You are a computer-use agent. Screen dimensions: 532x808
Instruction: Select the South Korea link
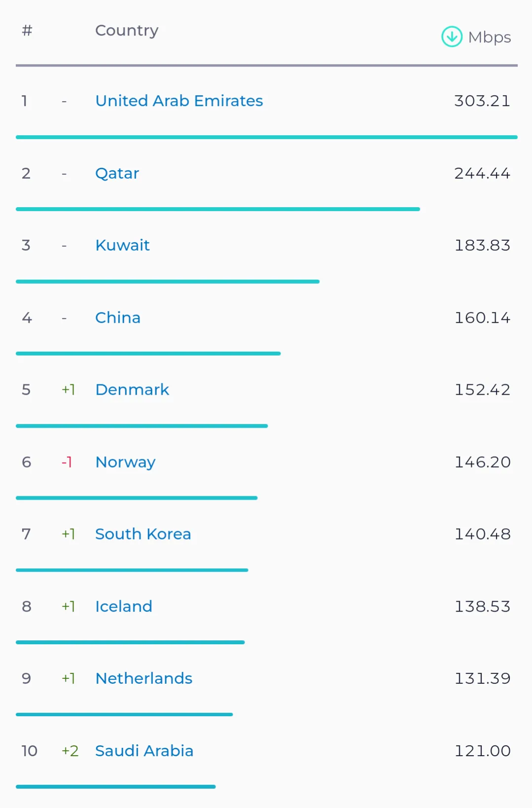[143, 534]
